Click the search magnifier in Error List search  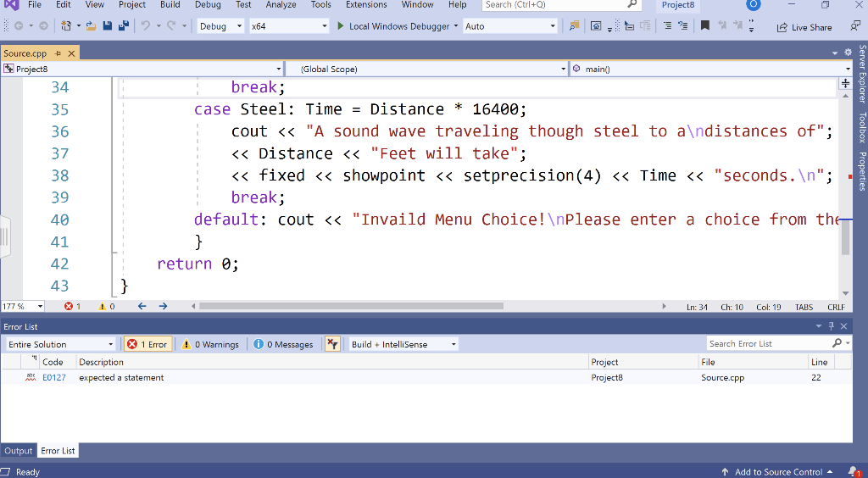[x=837, y=343]
